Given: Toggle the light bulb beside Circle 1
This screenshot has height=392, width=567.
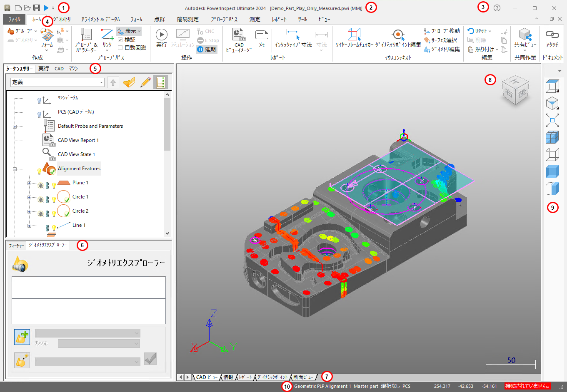Looking at the screenshot, I should point(54,200).
